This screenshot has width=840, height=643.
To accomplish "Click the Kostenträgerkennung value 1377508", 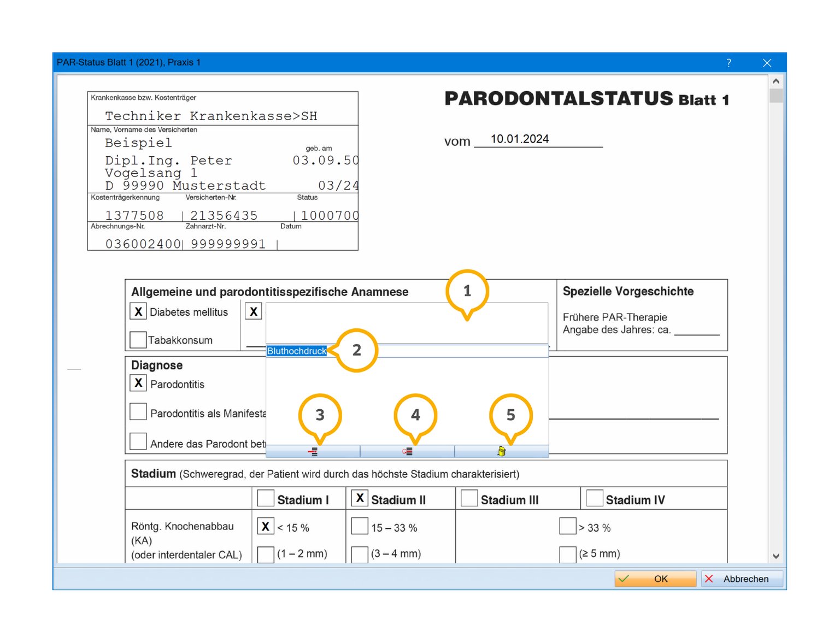I will pyautogui.click(x=134, y=215).
